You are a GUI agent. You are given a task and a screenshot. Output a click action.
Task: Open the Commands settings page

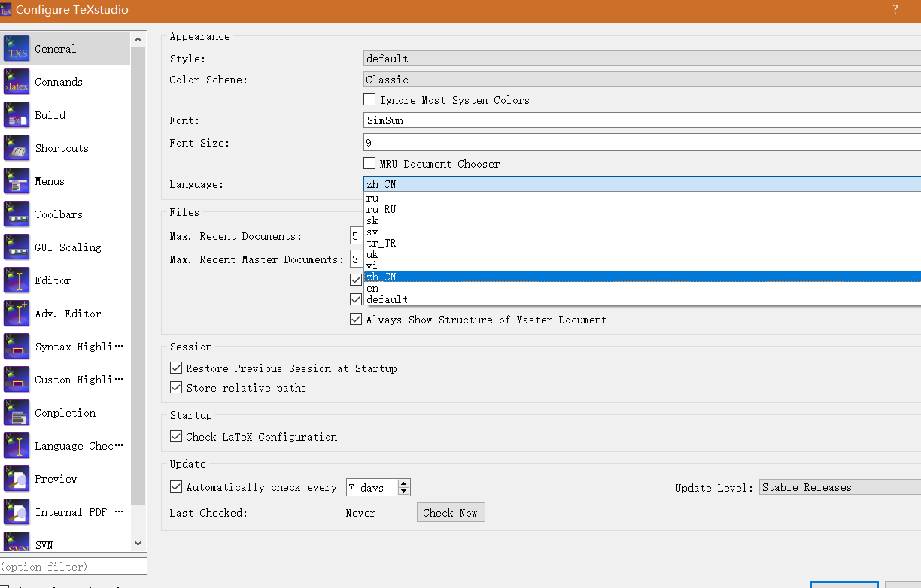[x=65, y=82]
